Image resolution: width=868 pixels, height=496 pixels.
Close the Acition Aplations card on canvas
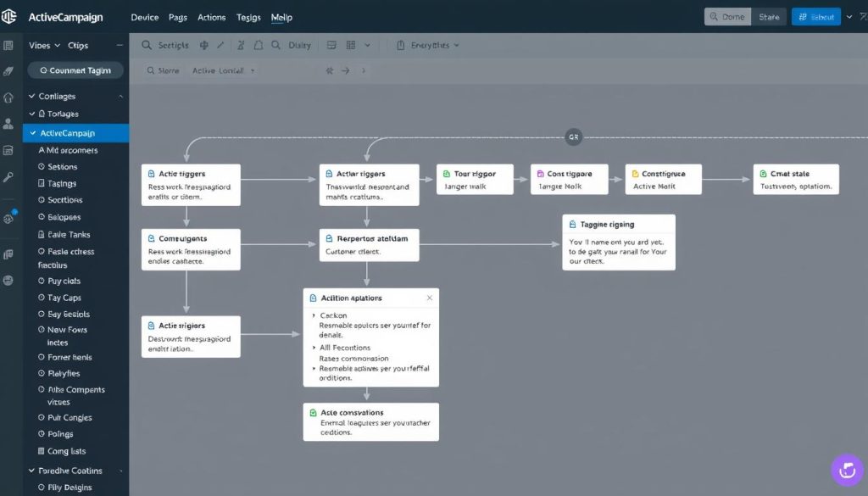point(430,298)
